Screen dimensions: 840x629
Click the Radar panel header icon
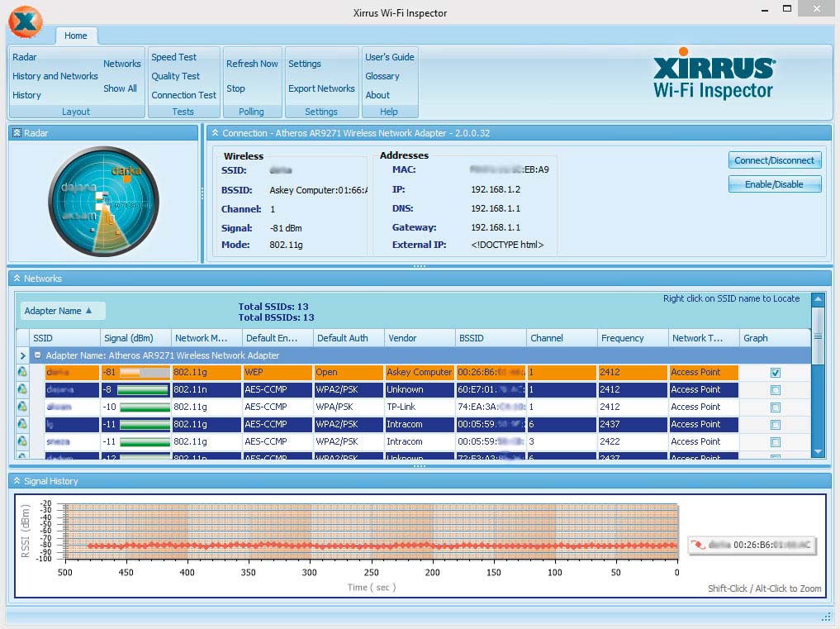point(17,132)
